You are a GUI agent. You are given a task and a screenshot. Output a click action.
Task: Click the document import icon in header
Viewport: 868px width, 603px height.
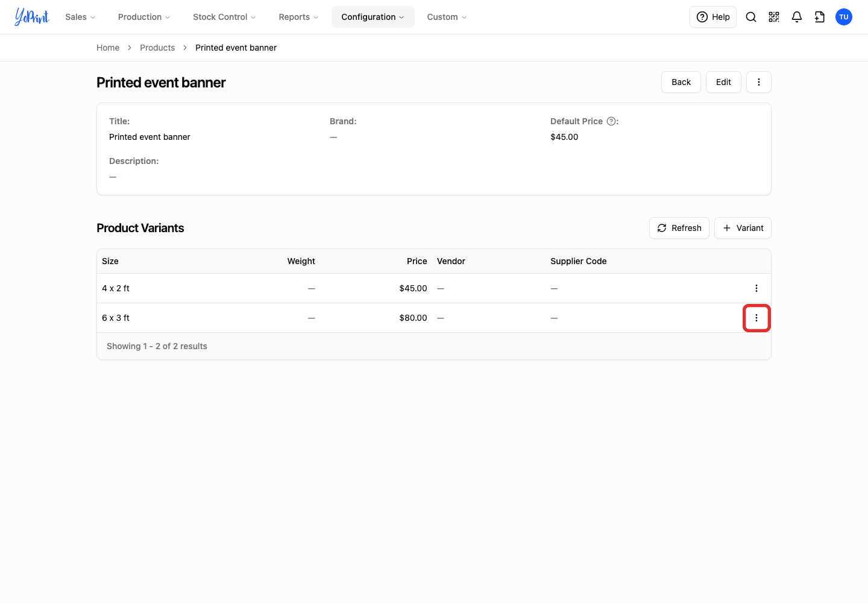pyautogui.click(x=820, y=17)
